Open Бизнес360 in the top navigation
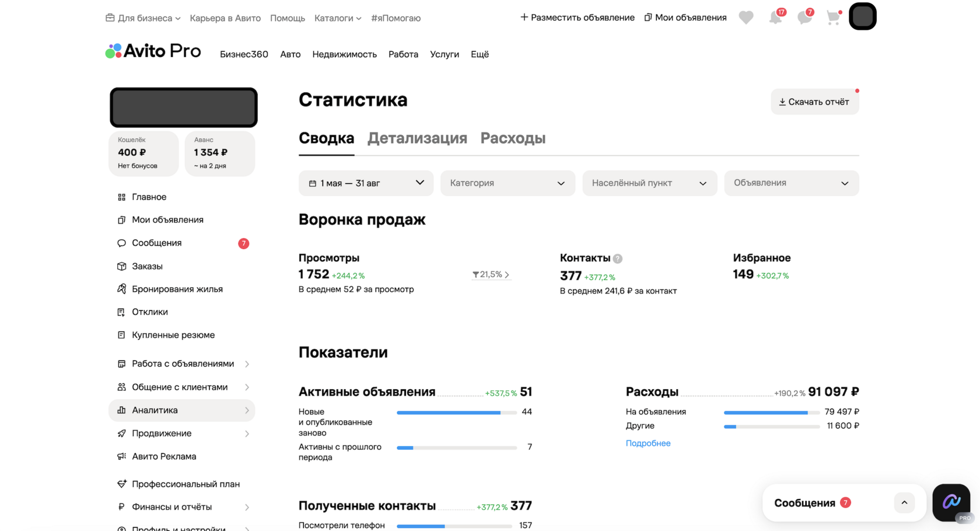980x531 pixels. [244, 54]
